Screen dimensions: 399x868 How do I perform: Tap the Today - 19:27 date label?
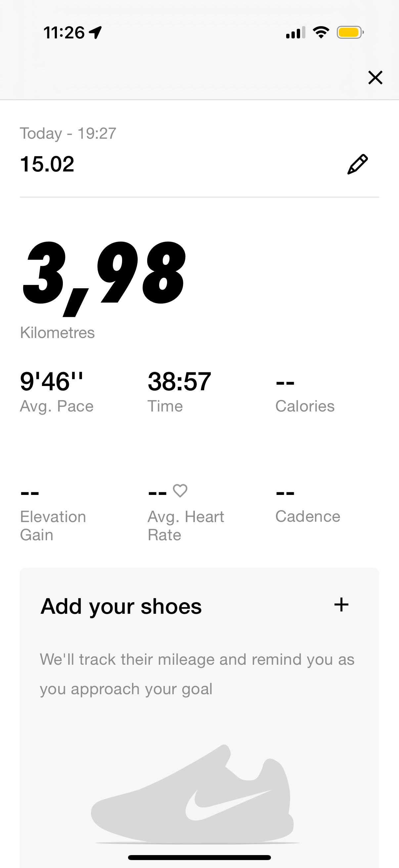click(x=68, y=133)
